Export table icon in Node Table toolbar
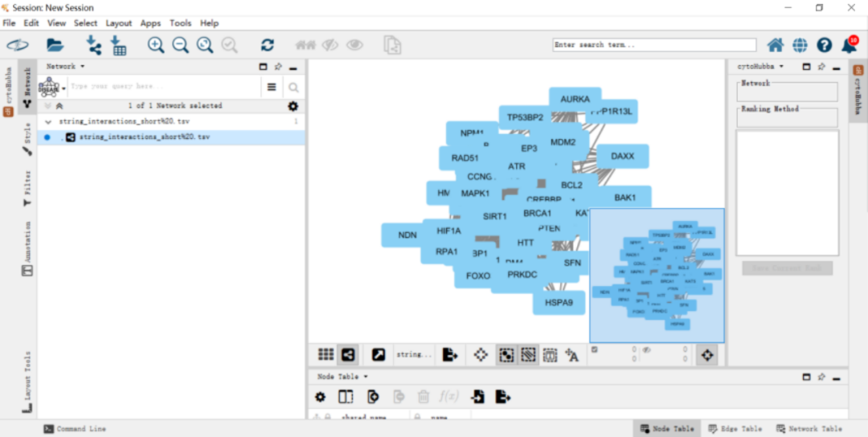Screen dimensions: 868x437 tap(502, 397)
